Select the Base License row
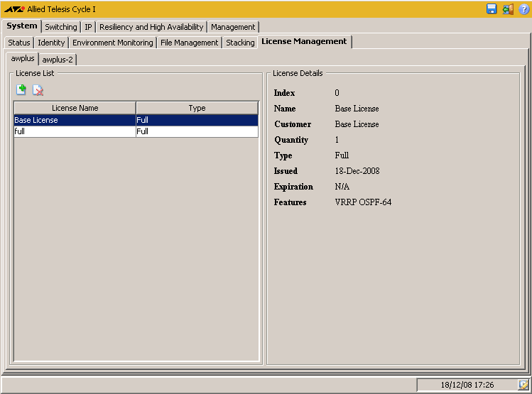This screenshot has width=532, height=394. 136,120
